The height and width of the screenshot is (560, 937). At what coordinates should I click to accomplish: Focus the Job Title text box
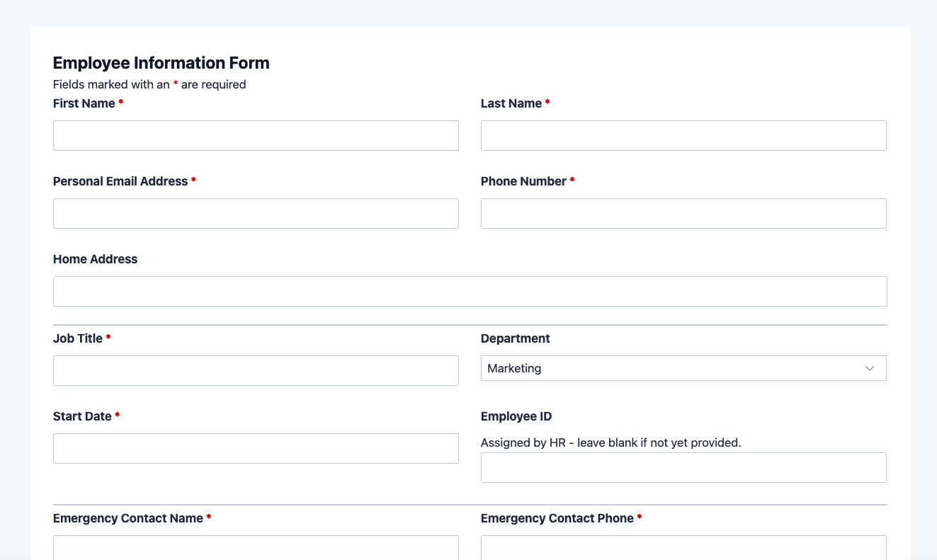256,370
